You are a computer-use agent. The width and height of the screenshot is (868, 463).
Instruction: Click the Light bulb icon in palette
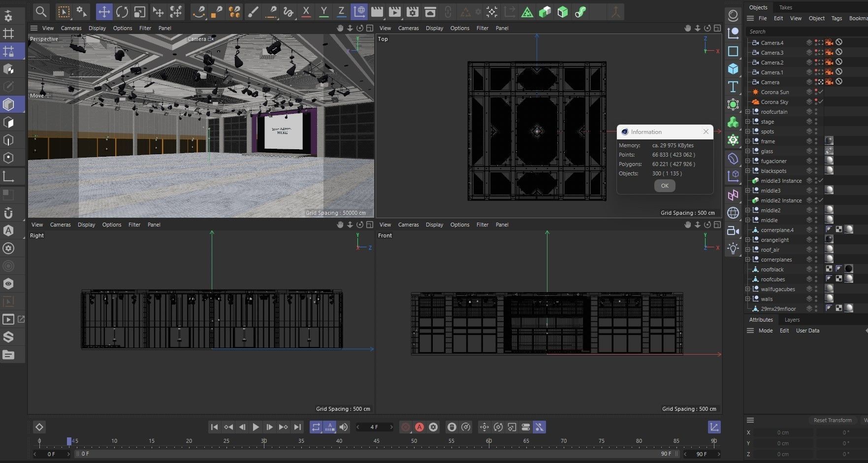tap(733, 248)
